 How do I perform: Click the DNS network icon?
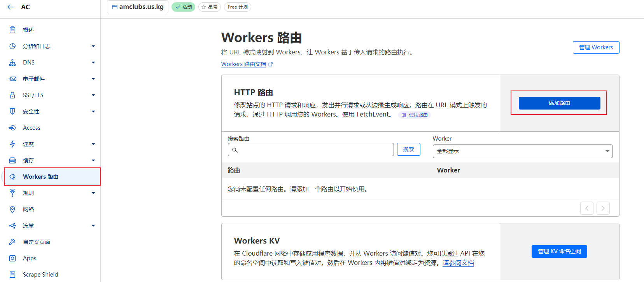tap(12, 63)
